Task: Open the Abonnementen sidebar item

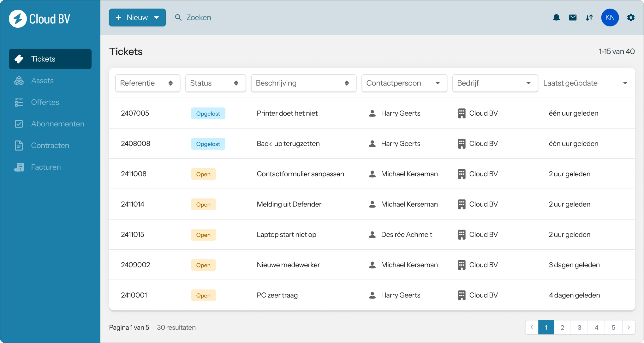Action: click(x=57, y=124)
